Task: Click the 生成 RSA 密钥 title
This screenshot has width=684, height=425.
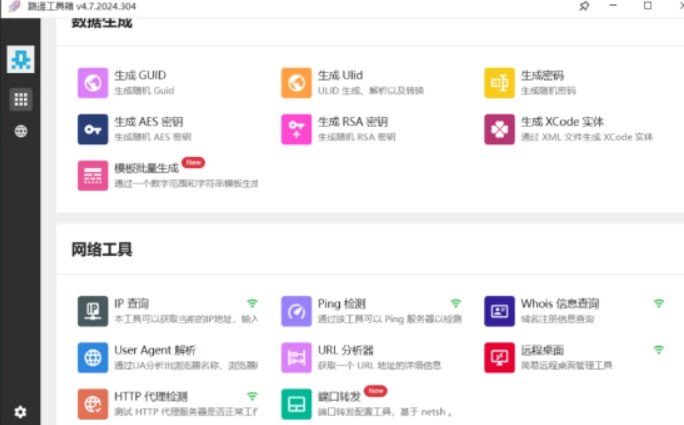Action: point(353,122)
